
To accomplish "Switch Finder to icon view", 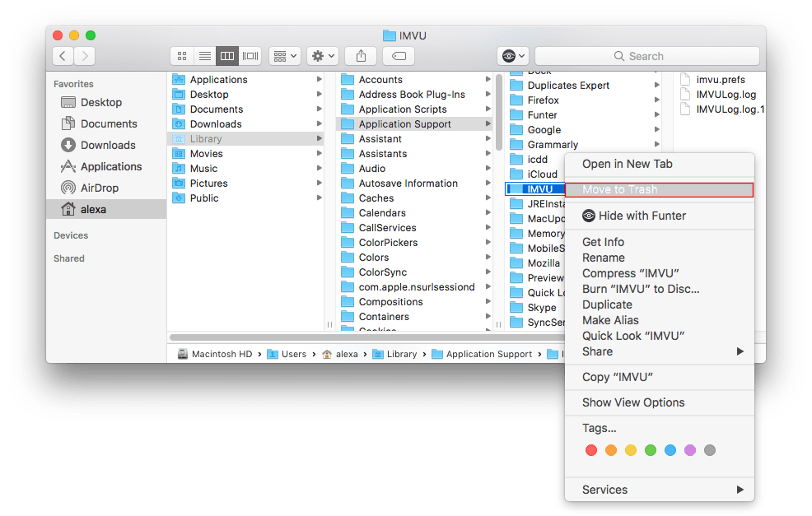I will pyautogui.click(x=181, y=56).
